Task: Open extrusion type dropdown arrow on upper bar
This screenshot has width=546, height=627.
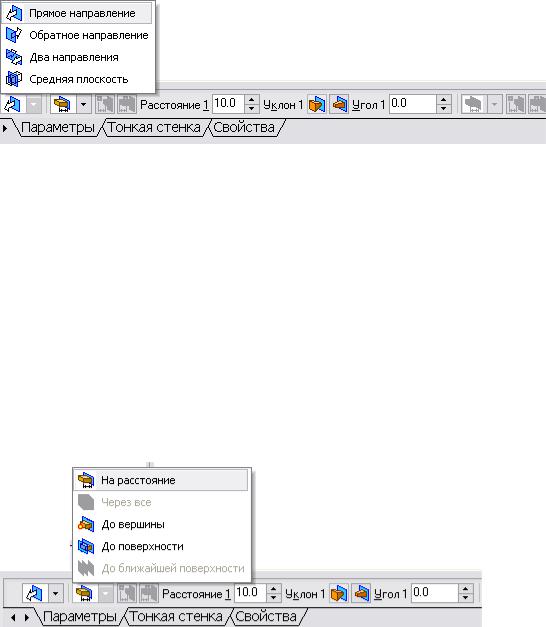Action: (x=83, y=105)
